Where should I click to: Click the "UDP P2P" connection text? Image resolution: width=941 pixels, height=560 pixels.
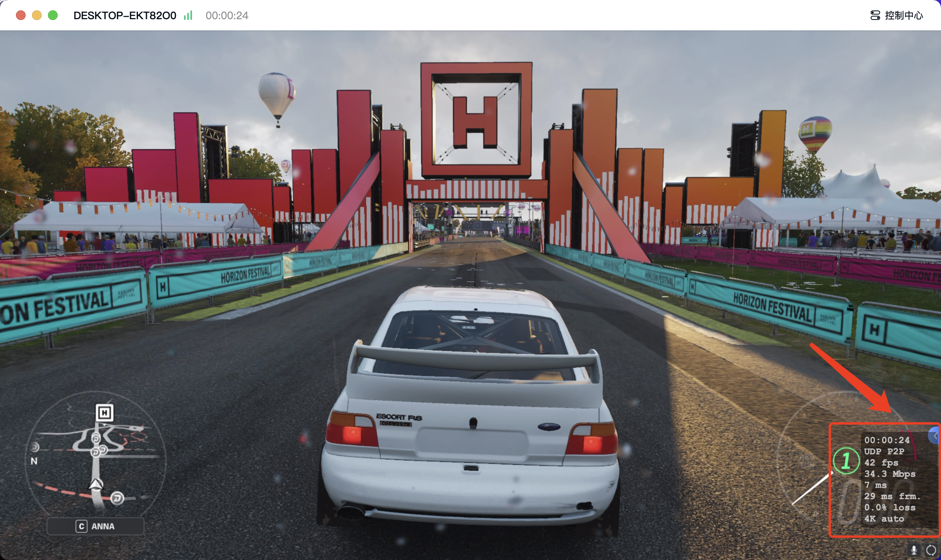tap(884, 451)
